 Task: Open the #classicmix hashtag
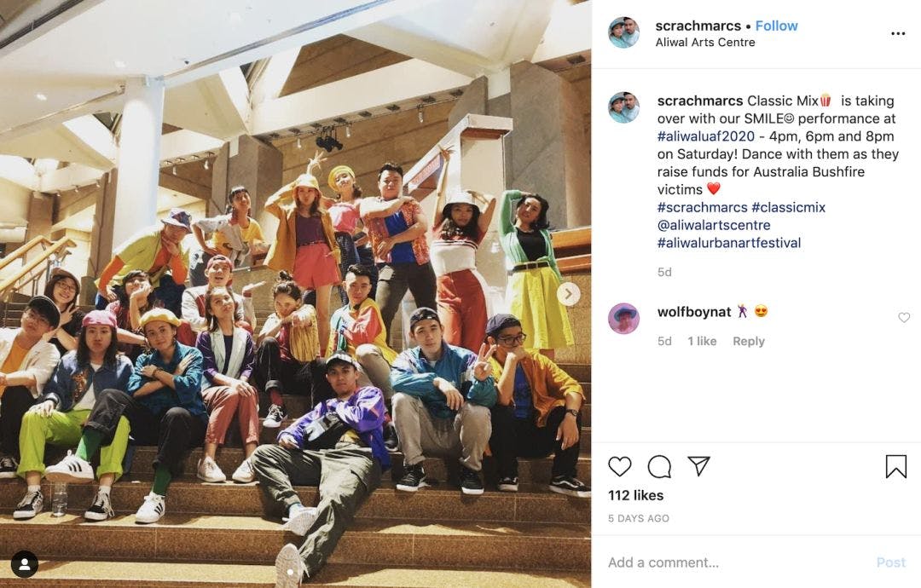(x=788, y=207)
